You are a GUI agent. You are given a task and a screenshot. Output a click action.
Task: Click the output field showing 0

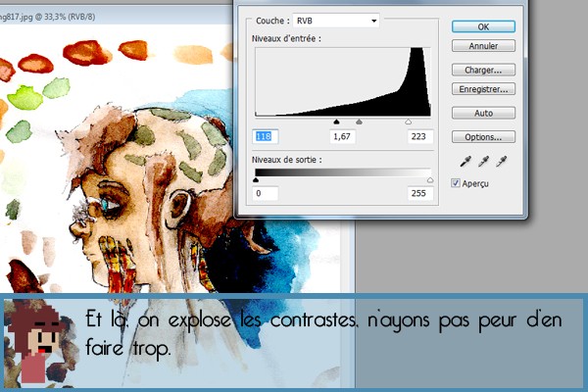tap(266, 194)
